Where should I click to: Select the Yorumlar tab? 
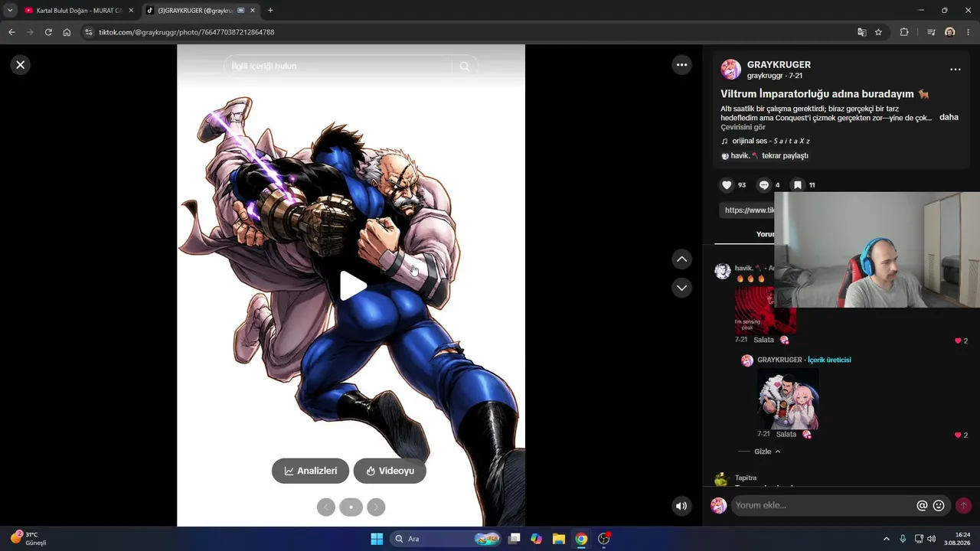765,234
